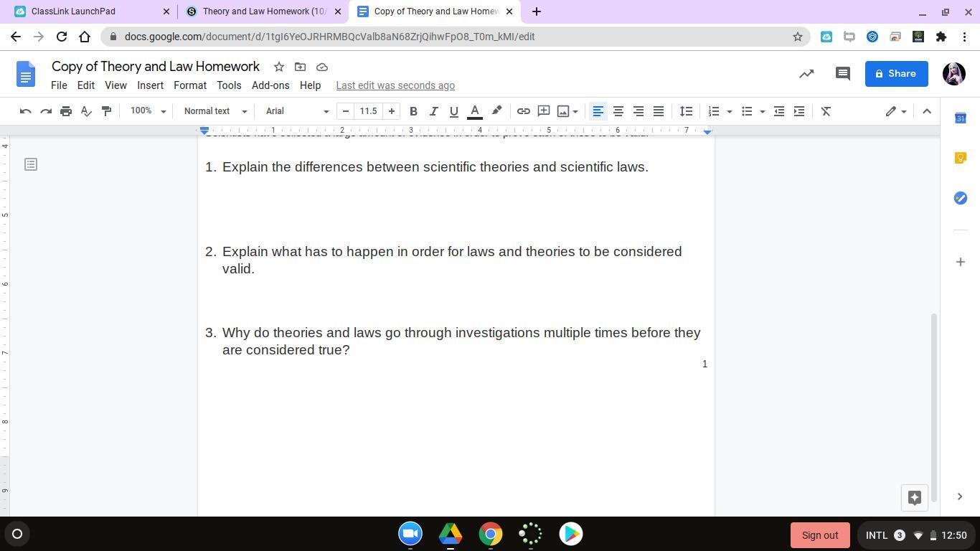The height and width of the screenshot is (551, 980).
Task: Pick a highlight color marker
Action: click(496, 111)
